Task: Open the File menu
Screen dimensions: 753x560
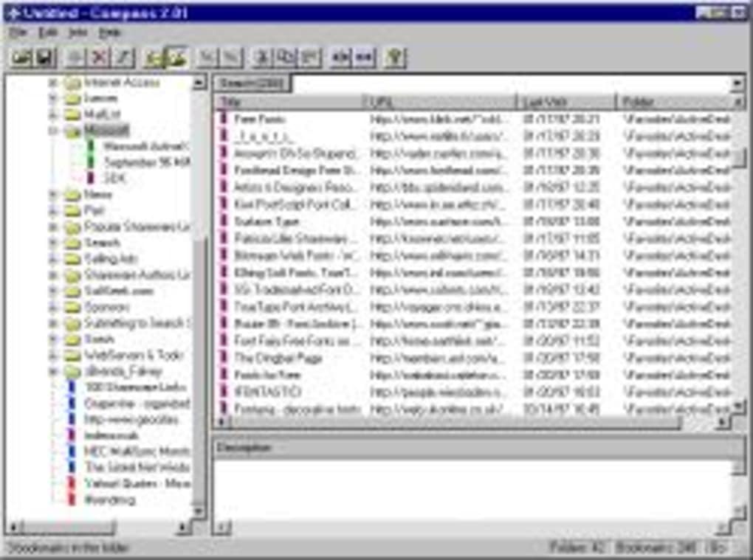Action: pos(18,33)
